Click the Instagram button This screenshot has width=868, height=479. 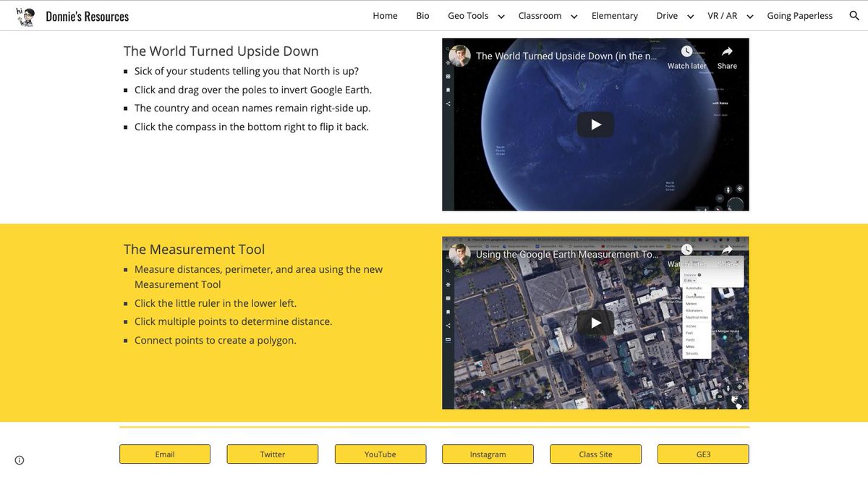click(488, 454)
